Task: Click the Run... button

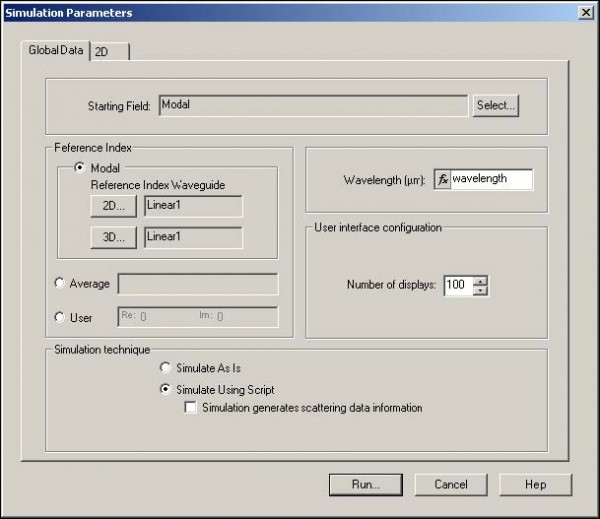Action: tap(366, 485)
